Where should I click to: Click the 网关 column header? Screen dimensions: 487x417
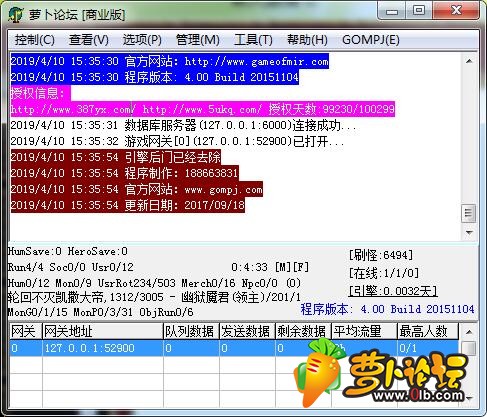click(25, 331)
